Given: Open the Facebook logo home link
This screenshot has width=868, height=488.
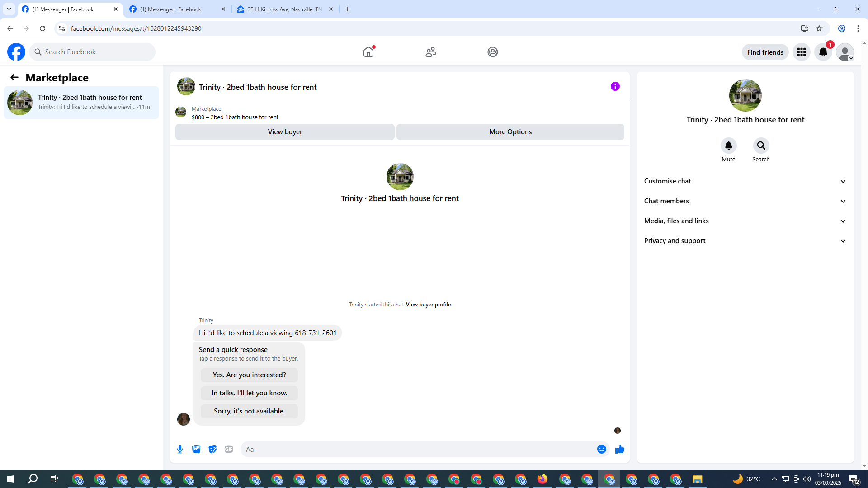Looking at the screenshot, I should pyautogui.click(x=16, y=52).
